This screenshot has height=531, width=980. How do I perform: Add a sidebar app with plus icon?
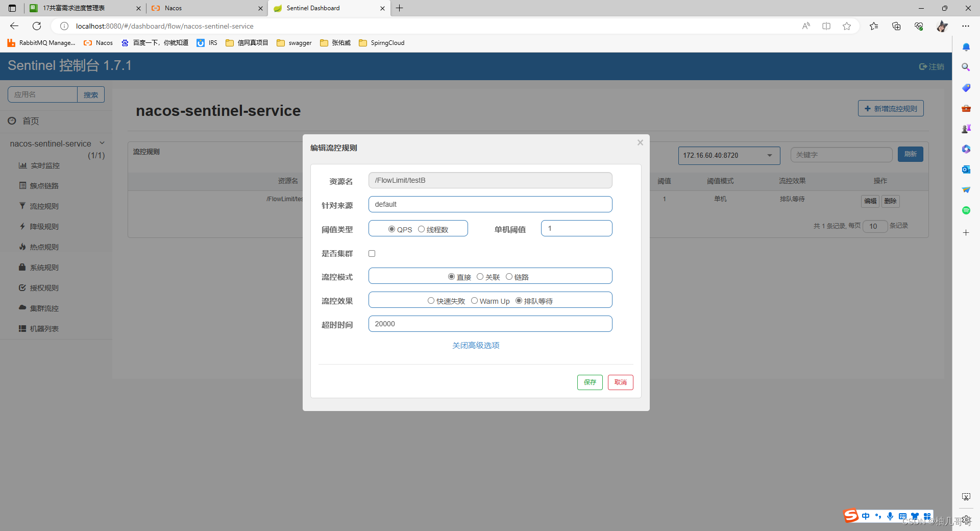966,233
